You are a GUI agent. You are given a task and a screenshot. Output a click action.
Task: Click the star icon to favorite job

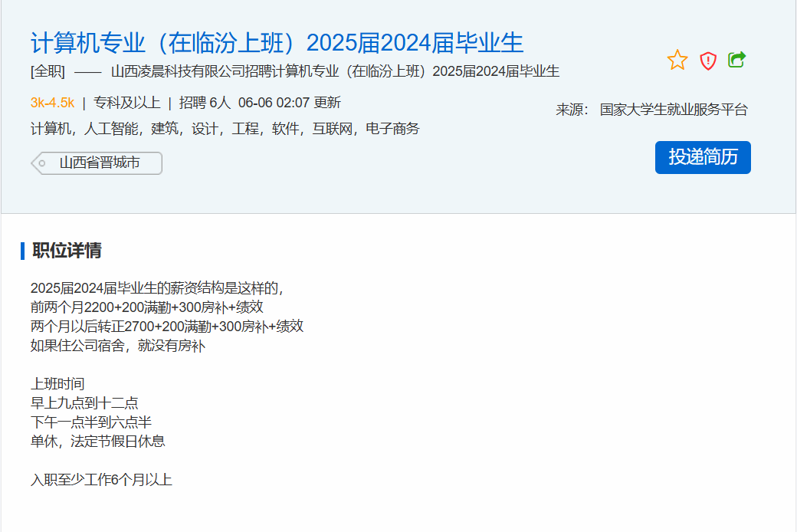click(677, 60)
